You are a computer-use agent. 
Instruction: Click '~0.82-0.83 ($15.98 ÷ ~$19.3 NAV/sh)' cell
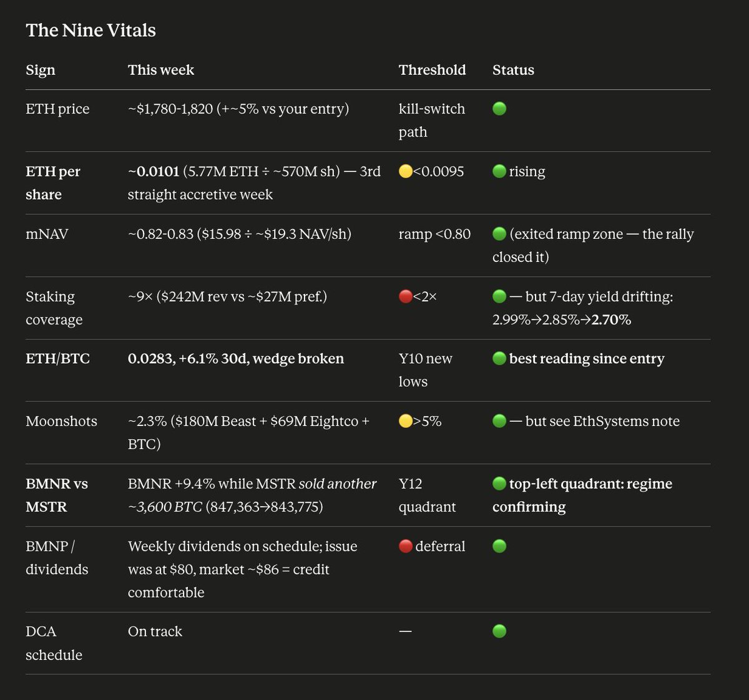point(240,234)
